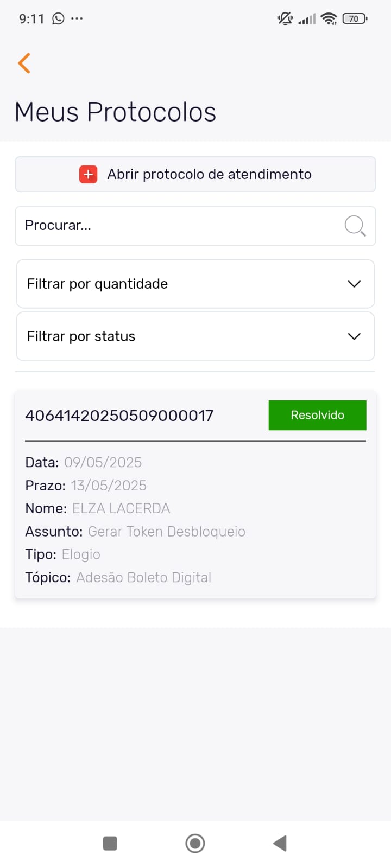This screenshot has width=391, height=868.
Task: Focus the Procurar search field
Action: point(179,226)
